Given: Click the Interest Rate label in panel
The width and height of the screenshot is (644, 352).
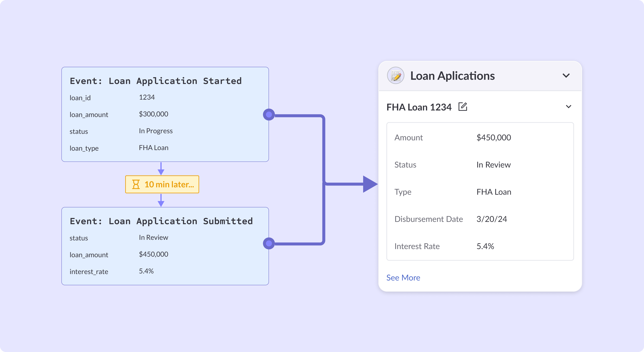Looking at the screenshot, I should 417,246.
